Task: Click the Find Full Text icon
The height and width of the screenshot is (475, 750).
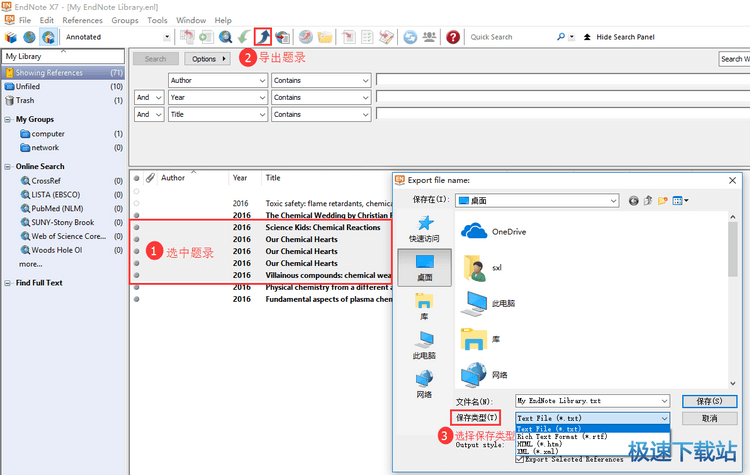Action: pyautogui.click(x=283, y=37)
